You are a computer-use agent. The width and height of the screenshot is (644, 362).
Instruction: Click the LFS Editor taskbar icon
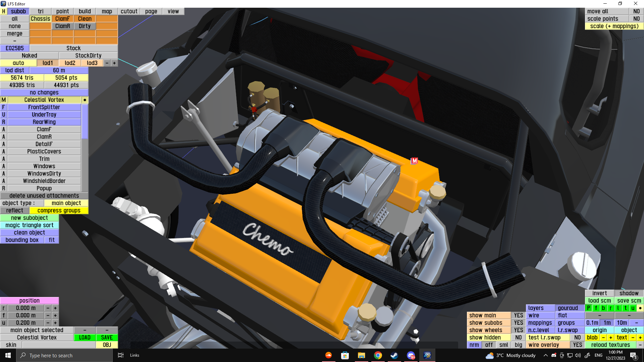pyautogui.click(x=427, y=355)
